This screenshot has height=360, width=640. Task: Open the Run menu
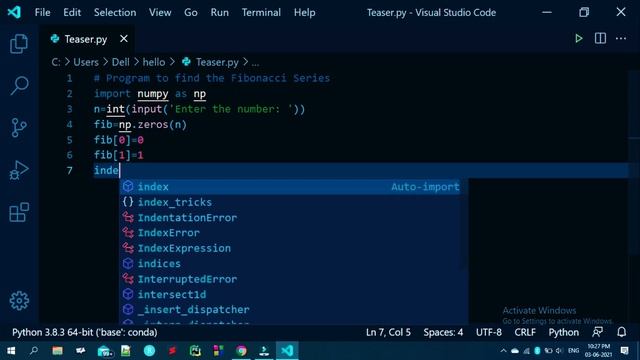tap(220, 12)
